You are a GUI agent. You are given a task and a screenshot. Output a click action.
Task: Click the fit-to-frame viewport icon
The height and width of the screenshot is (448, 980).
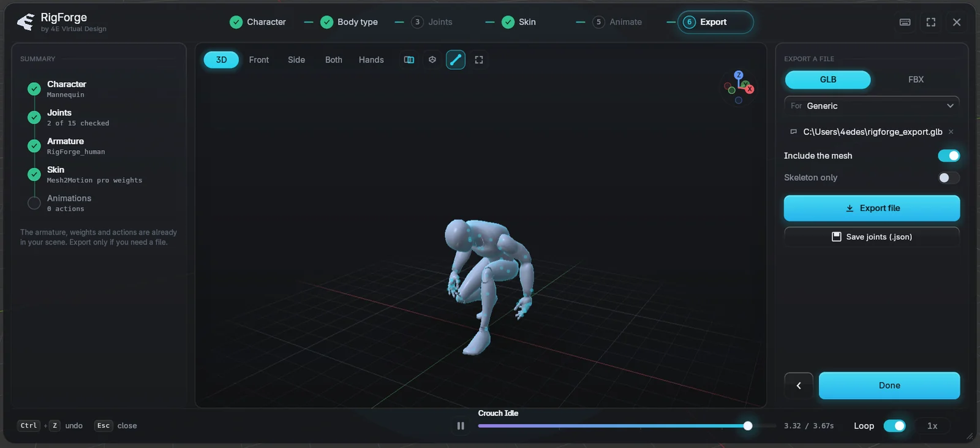pos(479,59)
